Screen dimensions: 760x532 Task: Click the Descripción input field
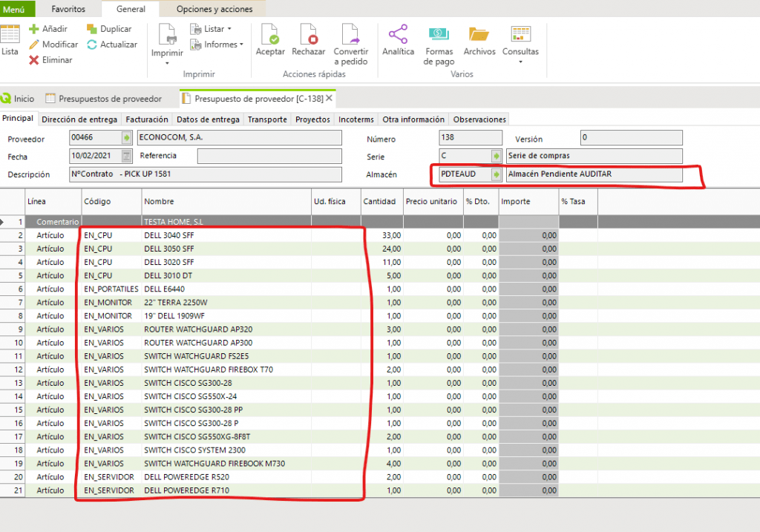pyautogui.click(x=206, y=174)
